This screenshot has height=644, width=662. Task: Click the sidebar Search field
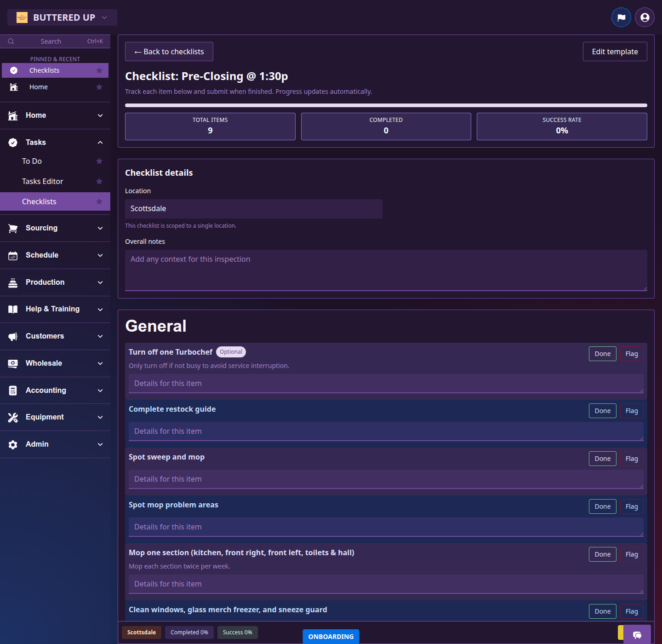(x=55, y=41)
